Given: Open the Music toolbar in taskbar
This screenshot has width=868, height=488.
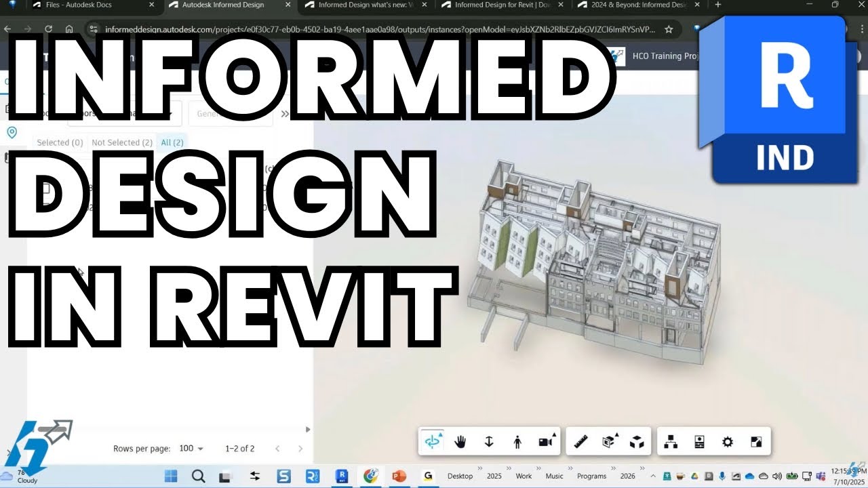Looking at the screenshot, I should click(x=554, y=476).
